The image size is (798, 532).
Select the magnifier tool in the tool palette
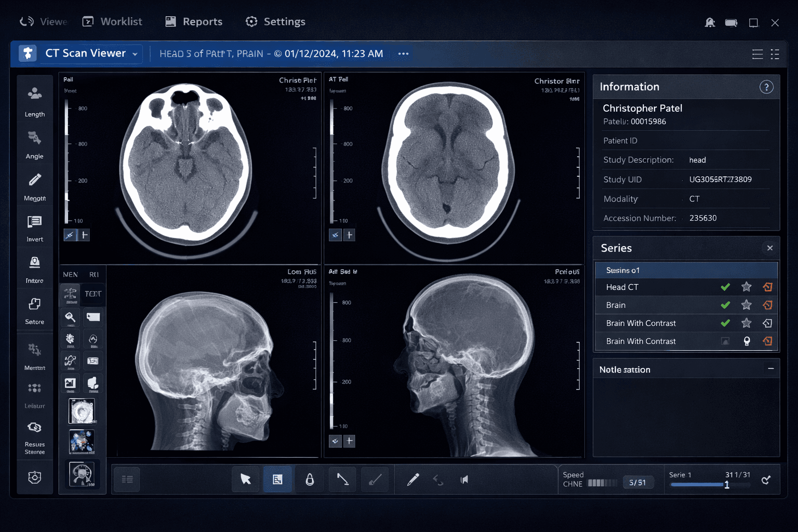tap(70, 317)
